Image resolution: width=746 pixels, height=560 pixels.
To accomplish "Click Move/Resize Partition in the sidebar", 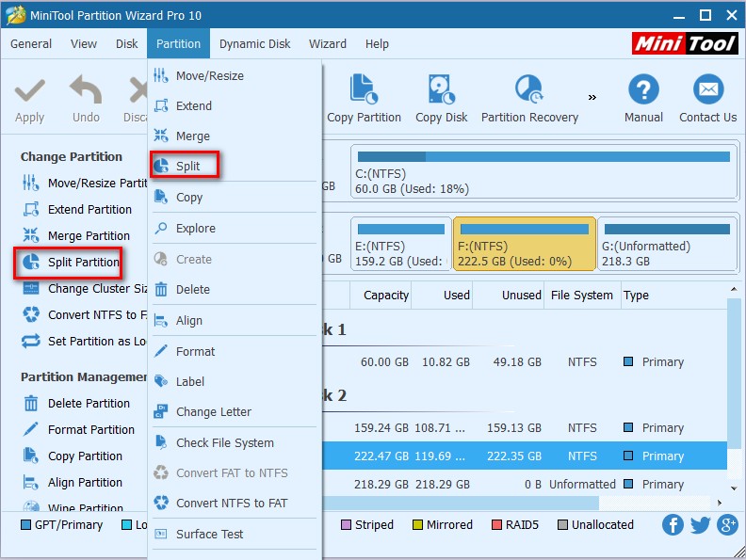I will [x=84, y=183].
